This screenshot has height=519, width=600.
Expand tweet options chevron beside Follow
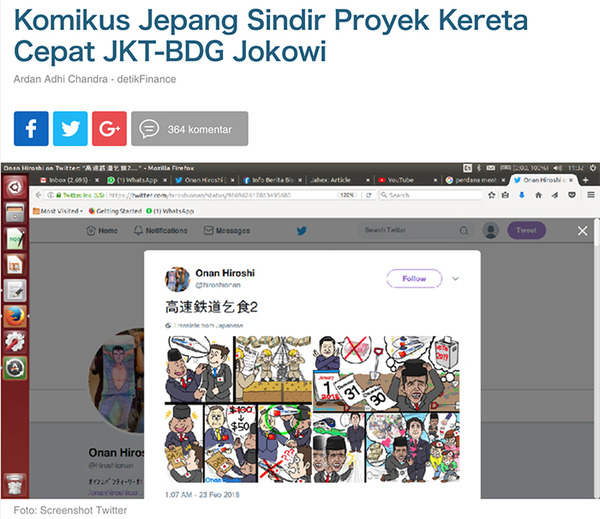455,279
